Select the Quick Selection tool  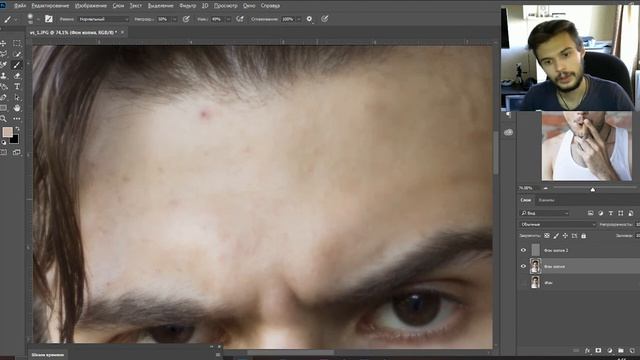pos(17,54)
